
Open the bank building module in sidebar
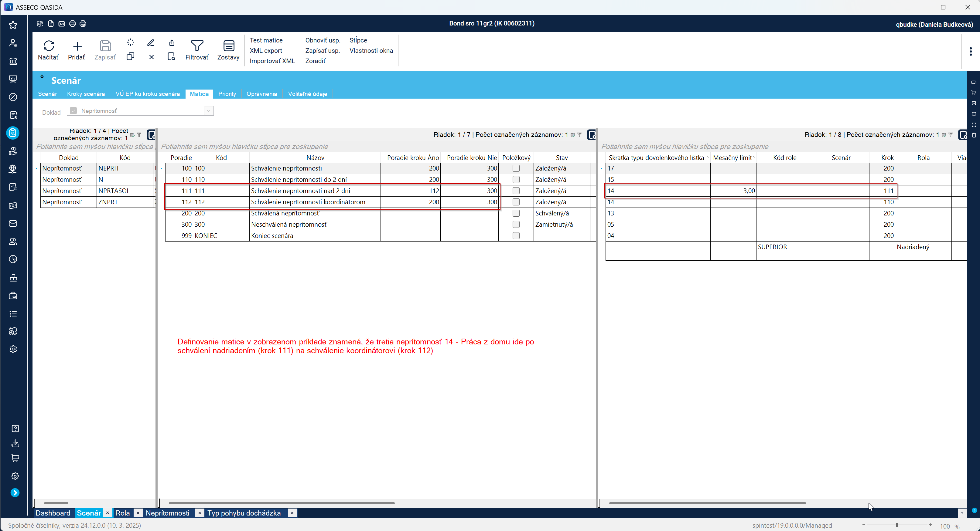[x=13, y=61]
